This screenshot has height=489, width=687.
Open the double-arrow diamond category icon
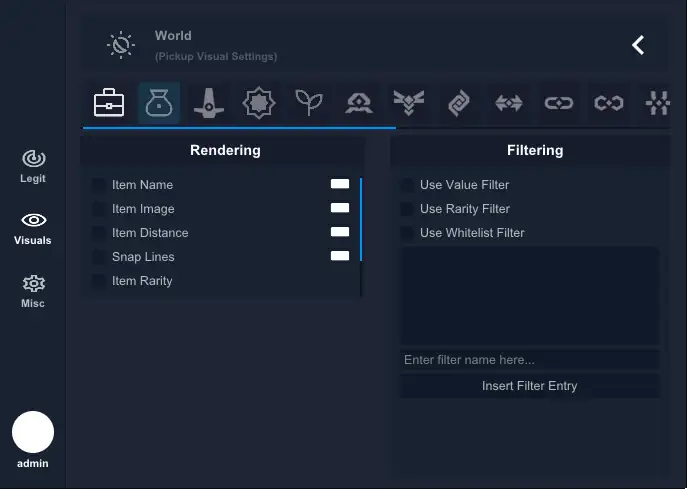pos(509,103)
